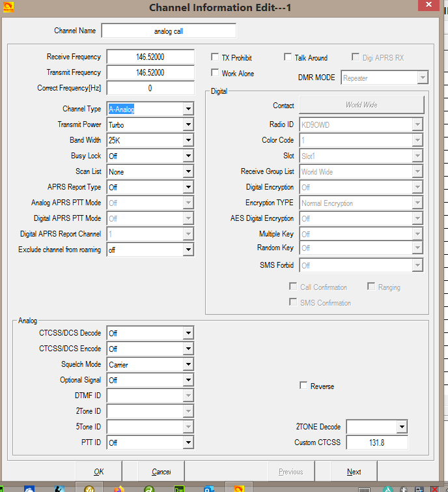The image size is (448, 492).
Task: Click the Cancel button
Action: tap(161, 472)
